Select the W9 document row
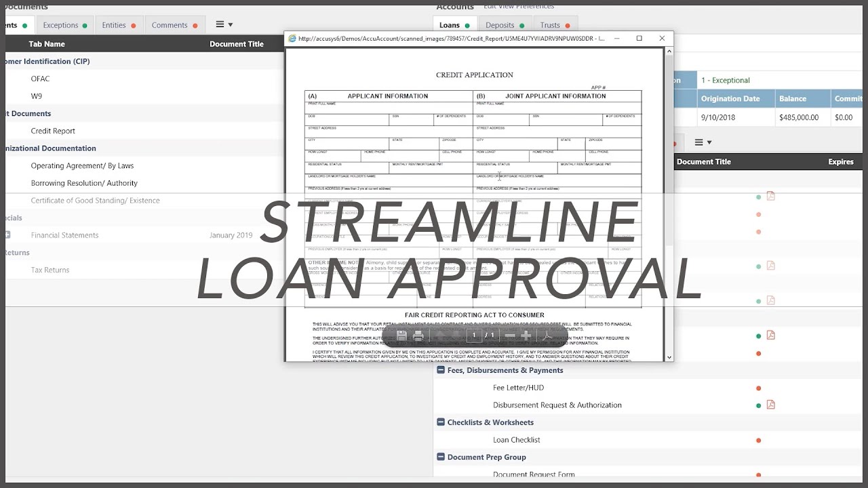This screenshot has width=868, height=488. click(37, 96)
